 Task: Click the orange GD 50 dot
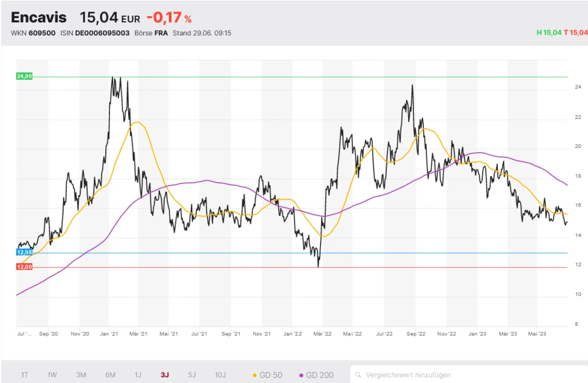[x=254, y=375]
